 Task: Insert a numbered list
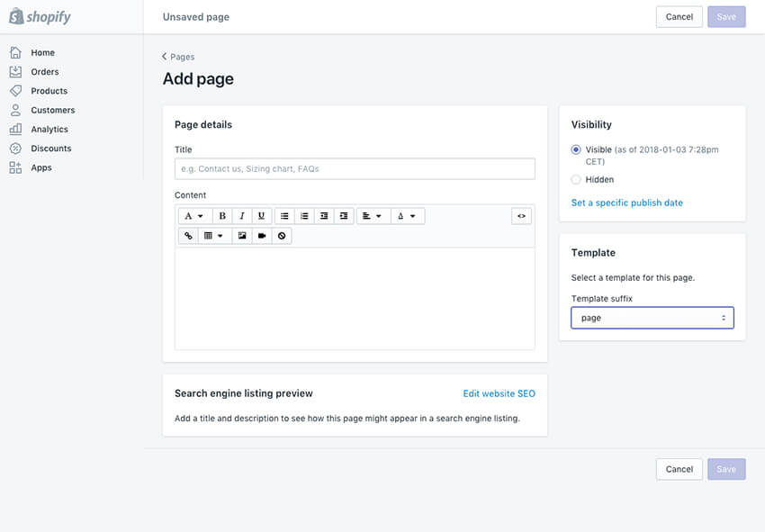(x=303, y=215)
